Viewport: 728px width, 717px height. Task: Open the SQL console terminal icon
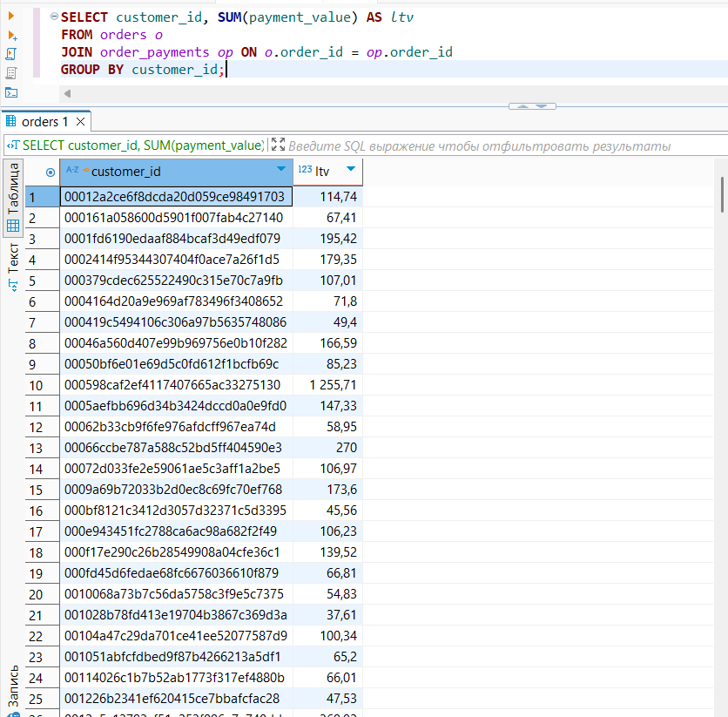coord(11,92)
